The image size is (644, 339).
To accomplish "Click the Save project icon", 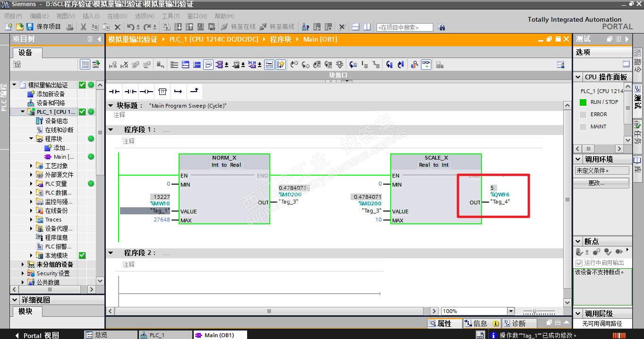I will (30, 27).
